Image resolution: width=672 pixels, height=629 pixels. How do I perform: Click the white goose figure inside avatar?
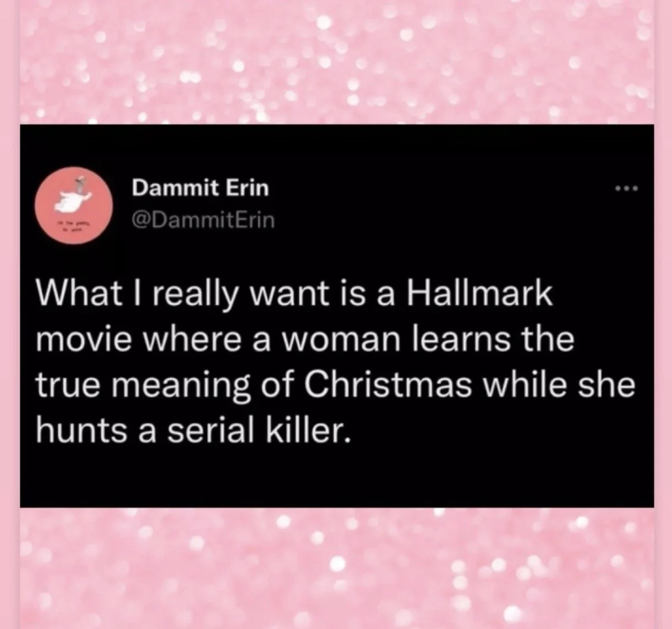(x=73, y=199)
